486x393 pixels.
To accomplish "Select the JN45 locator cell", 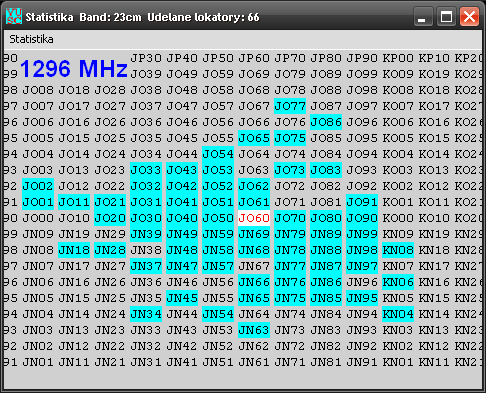I will 182,298.
